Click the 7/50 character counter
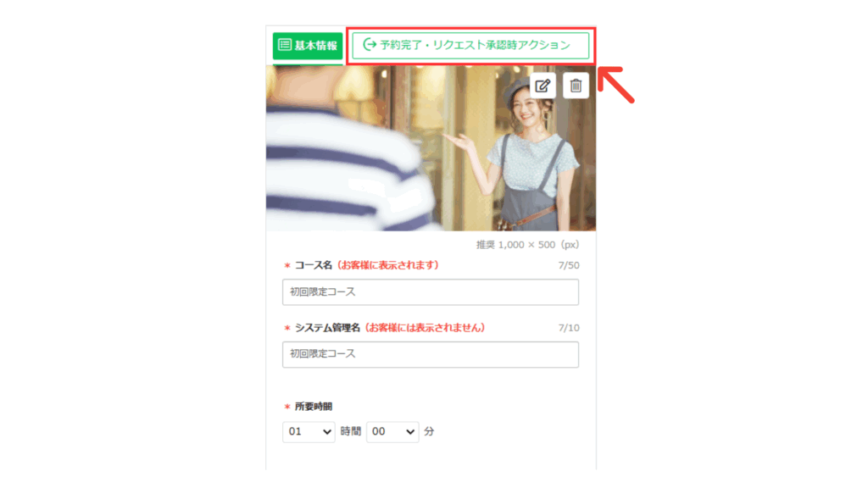 pos(569,266)
